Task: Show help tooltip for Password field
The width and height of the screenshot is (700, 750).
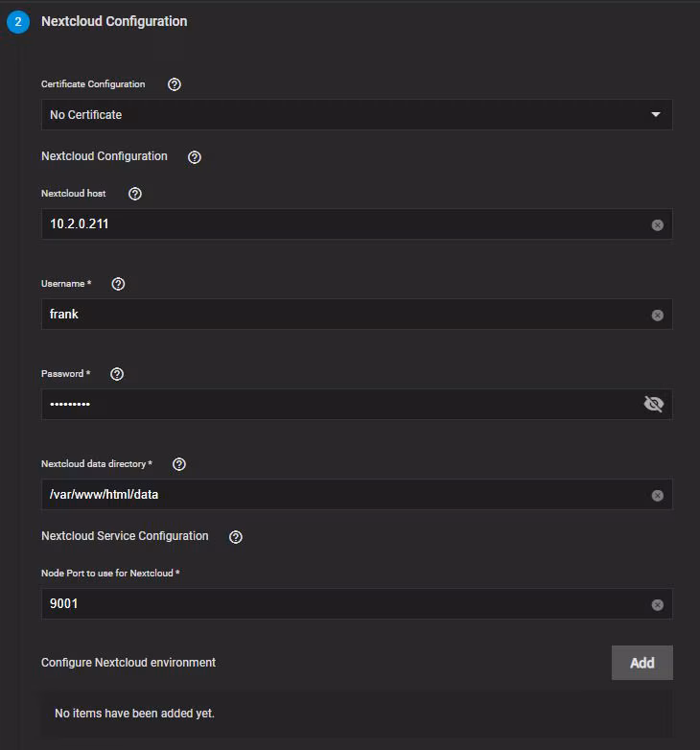Action: pyautogui.click(x=117, y=374)
